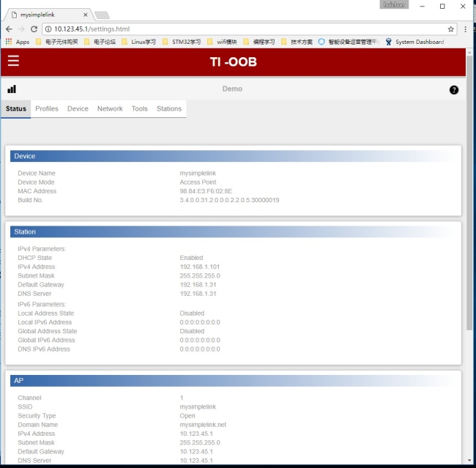
Task: Click the signal strength bars icon
Action: click(x=12, y=89)
